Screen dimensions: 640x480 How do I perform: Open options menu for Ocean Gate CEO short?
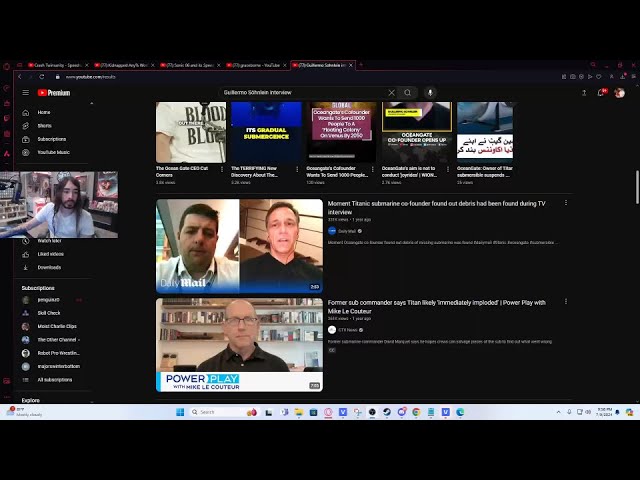(x=222, y=168)
